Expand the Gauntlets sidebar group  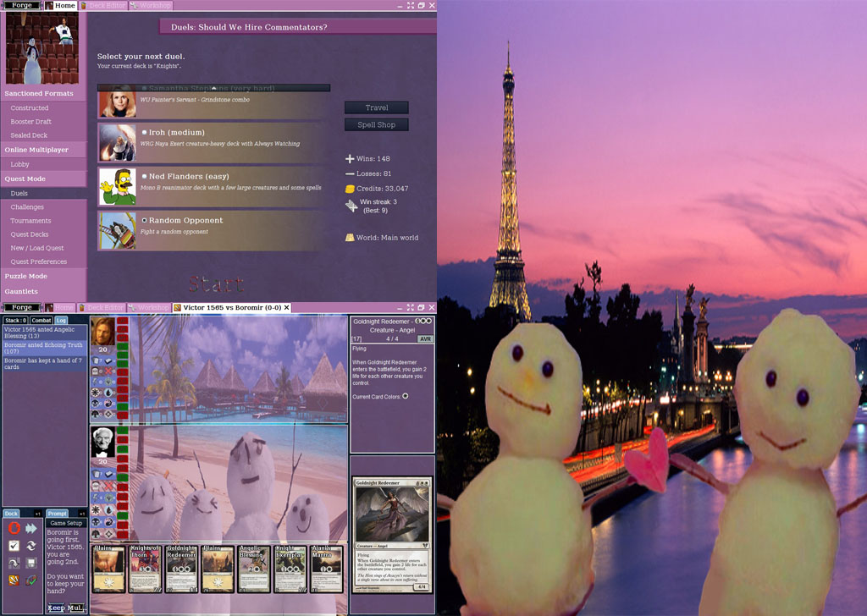(x=43, y=291)
